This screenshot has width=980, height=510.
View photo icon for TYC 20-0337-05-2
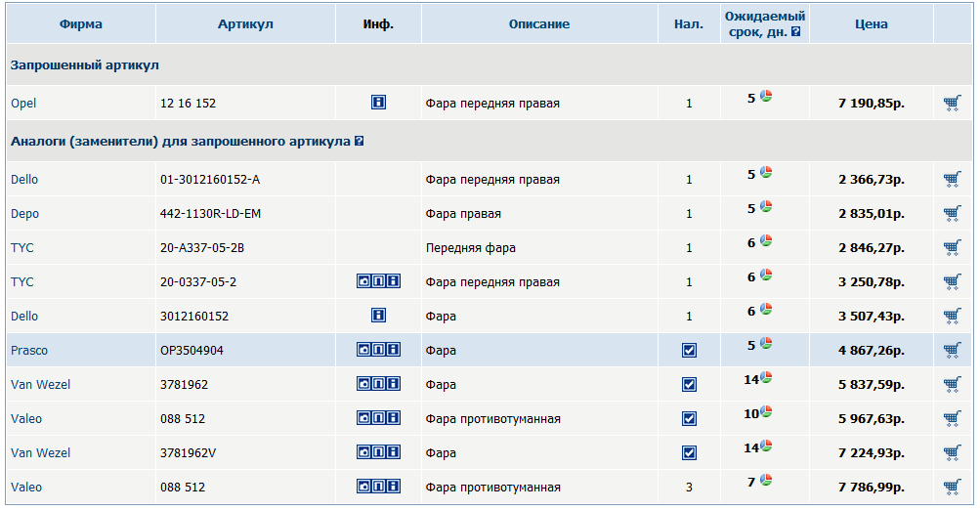click(x=363, y=281)
